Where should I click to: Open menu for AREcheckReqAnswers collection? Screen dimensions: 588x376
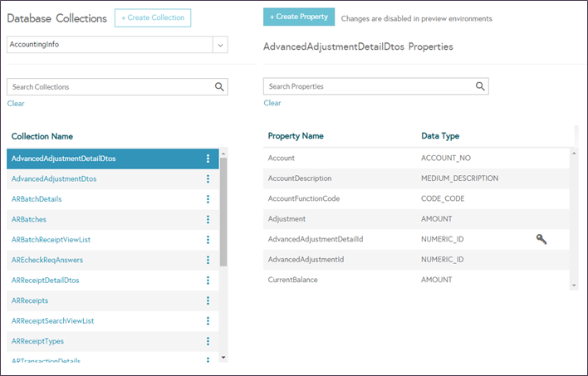(x=208, y=260)
